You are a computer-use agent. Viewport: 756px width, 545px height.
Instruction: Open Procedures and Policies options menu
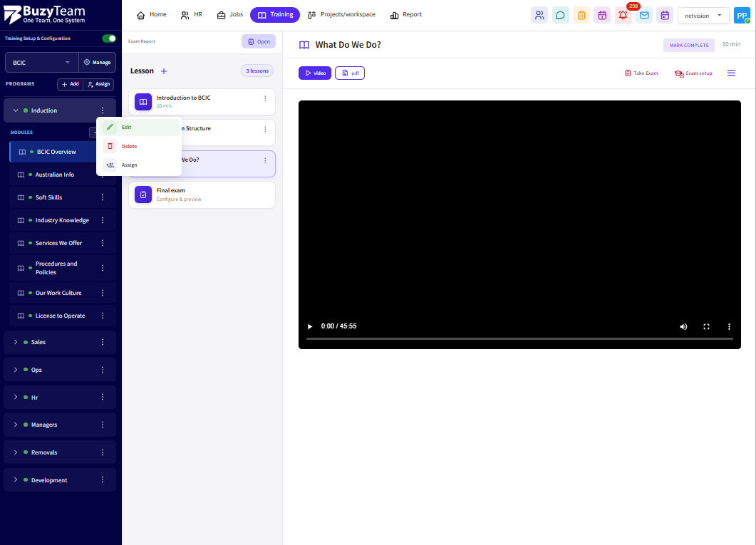click(x=102, y=268)
